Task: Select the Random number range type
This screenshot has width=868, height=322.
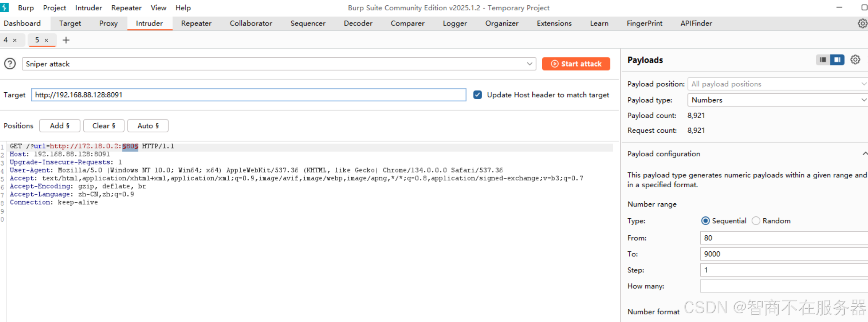Action: pyautogui.click(x=756, y=221)
